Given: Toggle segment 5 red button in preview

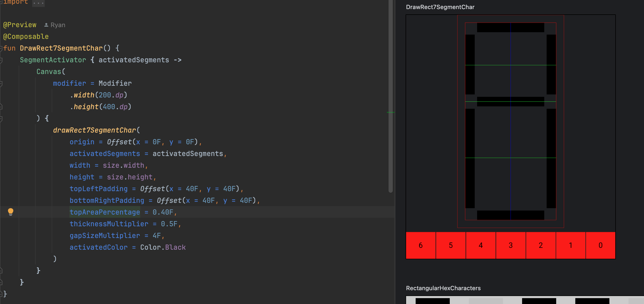Looking at the screenshot, I should click(x=451, y=245).
